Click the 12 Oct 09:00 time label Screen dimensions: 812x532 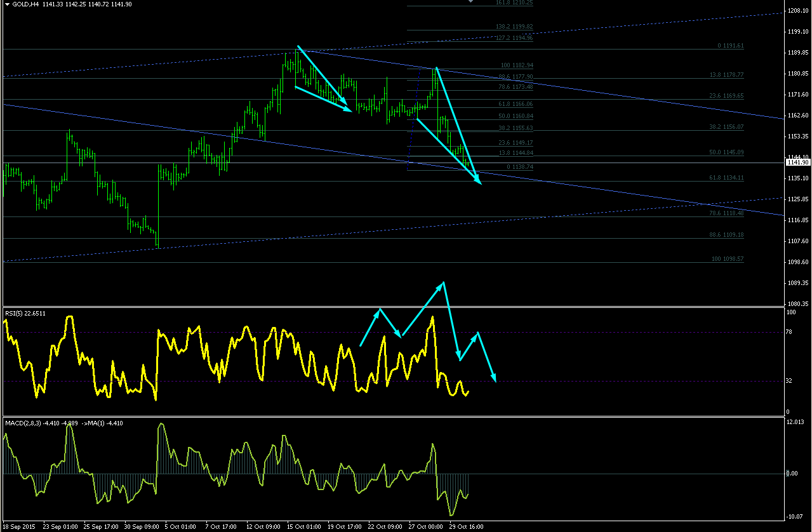263,527
